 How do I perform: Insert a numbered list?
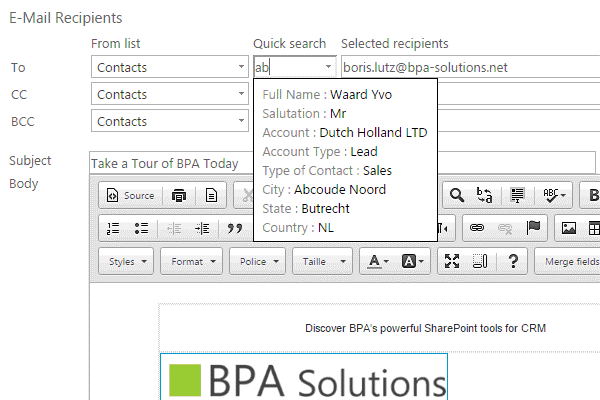click(x=113, y=229)
